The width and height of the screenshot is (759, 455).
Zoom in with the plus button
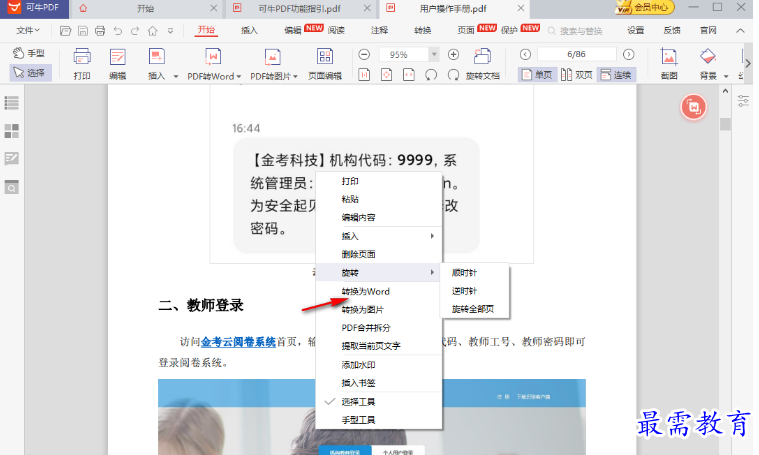pyautogui.click(x=454, y=55)
